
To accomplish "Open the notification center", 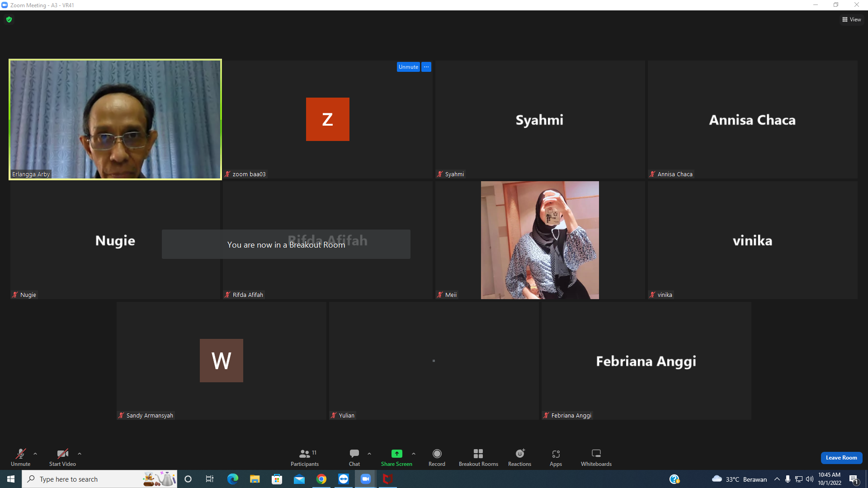I will 854,479.
